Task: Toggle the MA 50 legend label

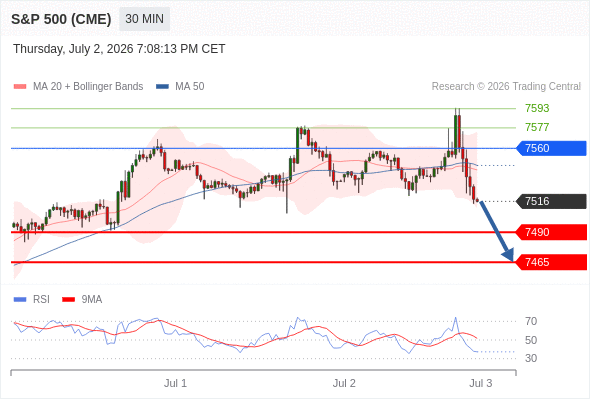Action: (190, 87)
